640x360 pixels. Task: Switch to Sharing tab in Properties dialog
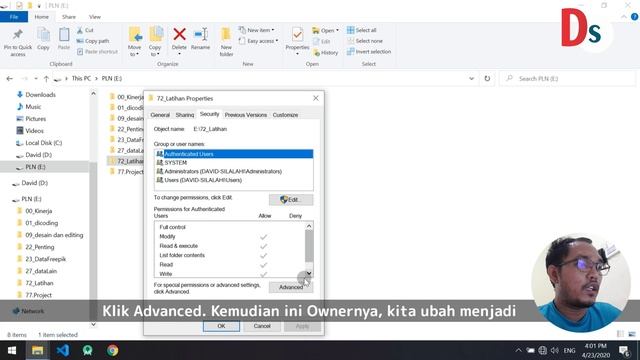click(x=184, y=115)
